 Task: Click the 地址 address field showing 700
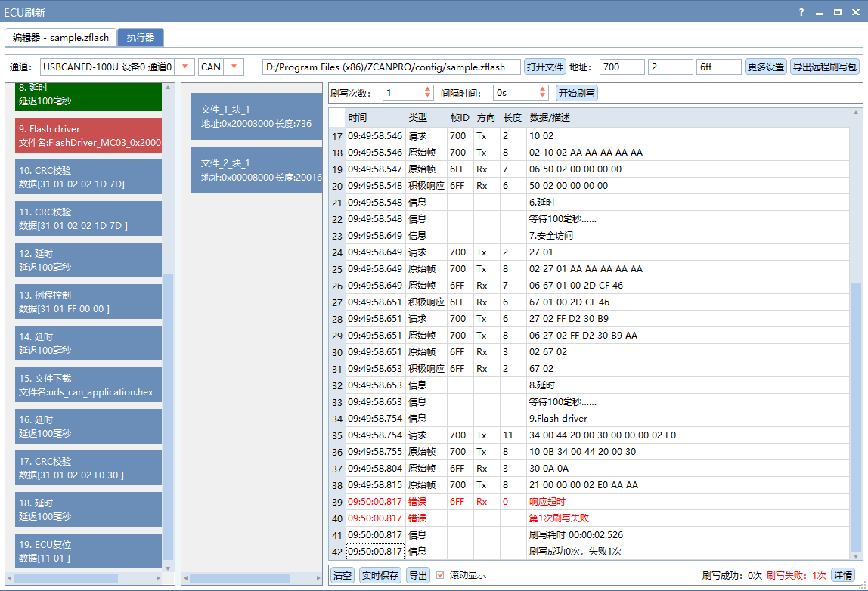click(622, 67)
